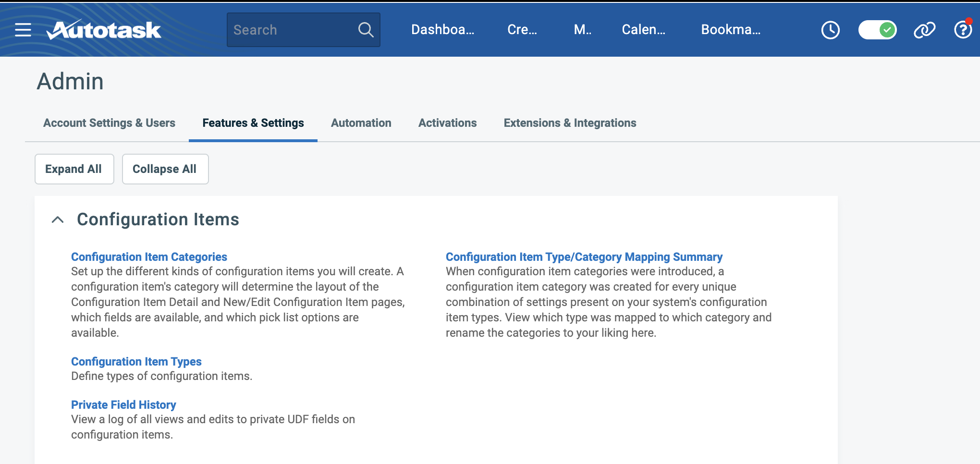Open Configuration Item Type/Category Mapping Summary
Viewport: 980px width, 464px height.
point(584,257)
